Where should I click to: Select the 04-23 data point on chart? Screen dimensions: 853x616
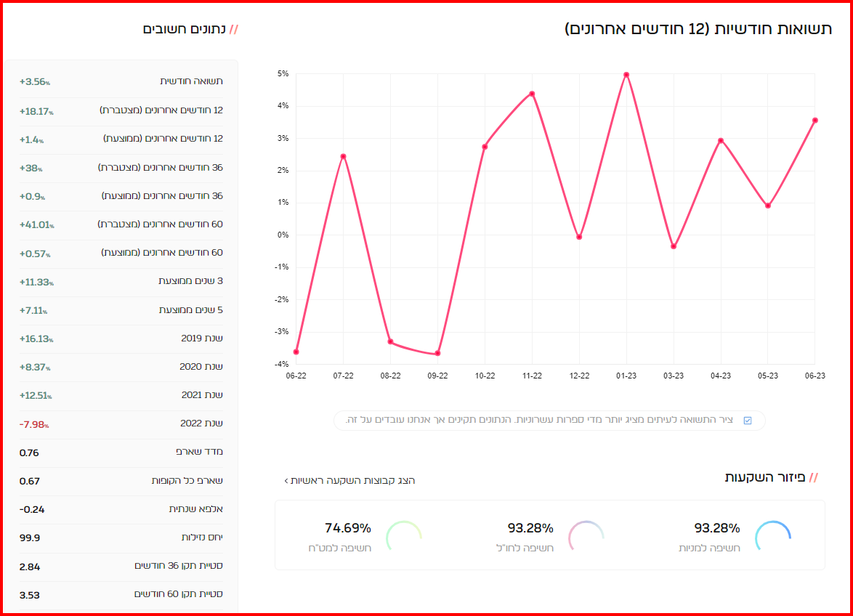tap(721, 141)
